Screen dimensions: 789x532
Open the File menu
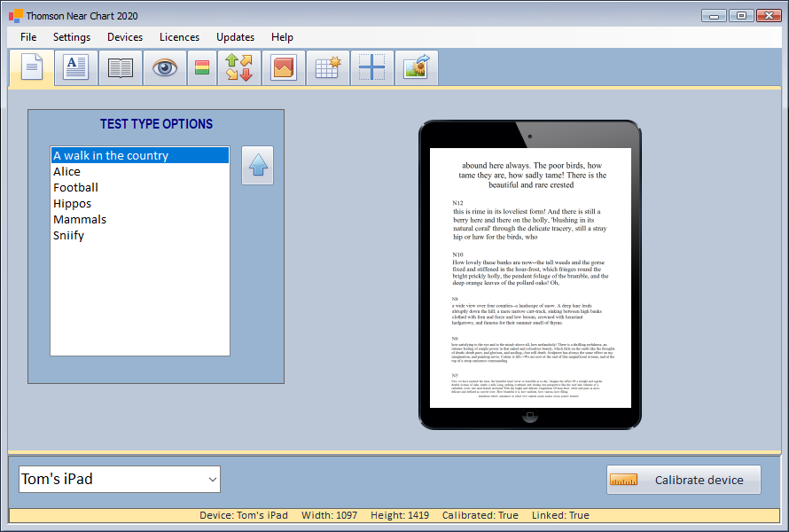coord(28,37)
